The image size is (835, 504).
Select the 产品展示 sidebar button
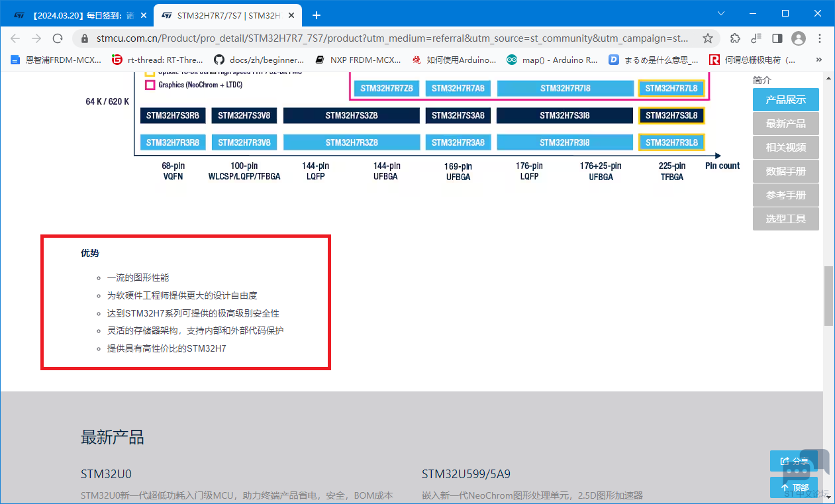click(x=786, y=100)
